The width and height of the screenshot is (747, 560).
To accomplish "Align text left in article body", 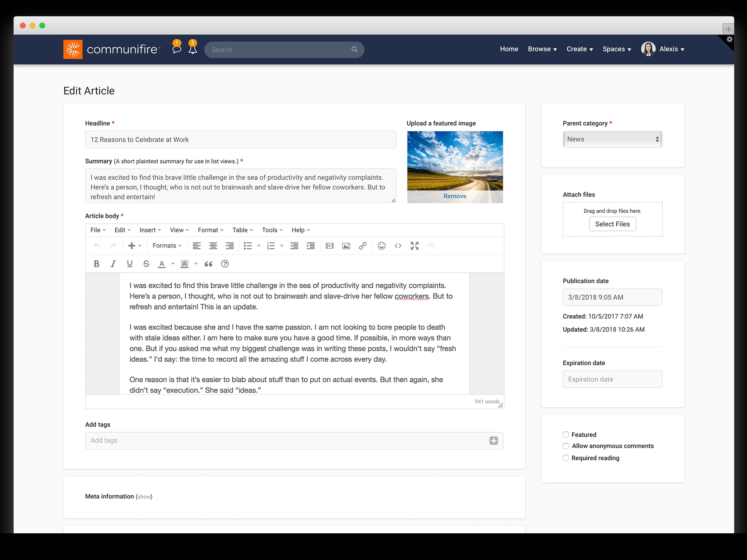I will (197, 246).
